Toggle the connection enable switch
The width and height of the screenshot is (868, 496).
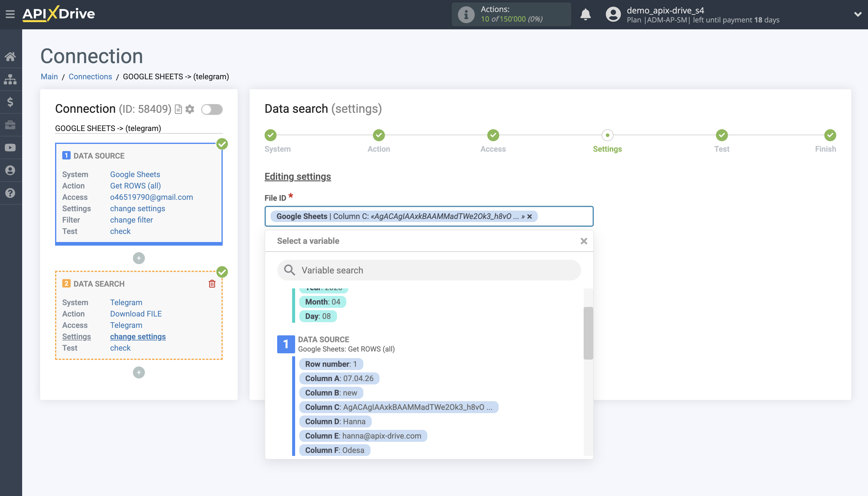[212, 109]
